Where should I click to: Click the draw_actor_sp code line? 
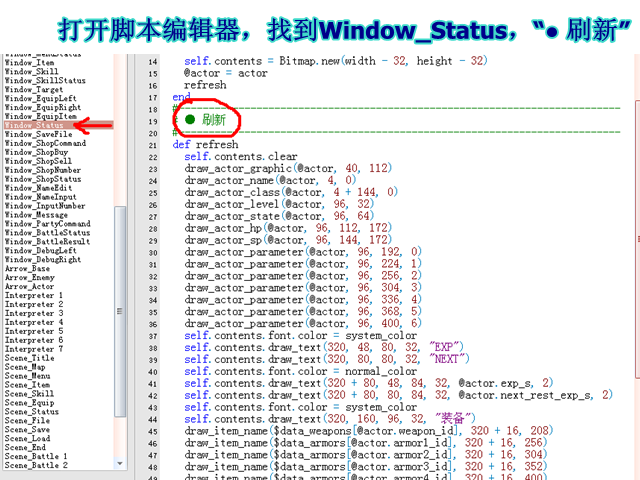(288, 240)
